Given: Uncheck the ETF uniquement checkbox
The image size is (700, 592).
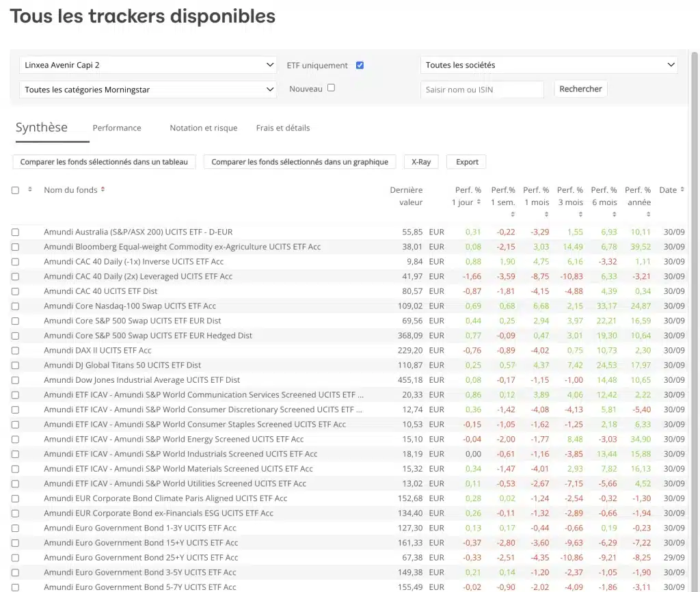Looking at the screenshot, I should point(360,65).
